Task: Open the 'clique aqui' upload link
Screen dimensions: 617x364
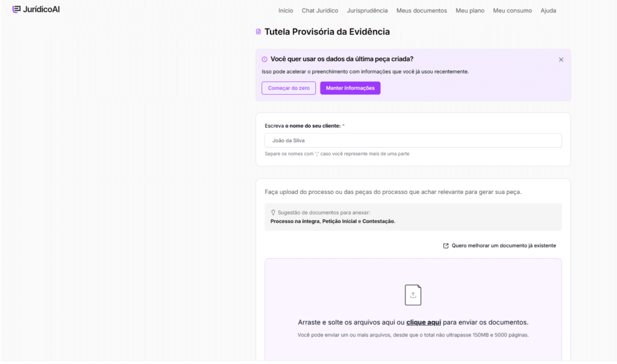Action: 424,322
